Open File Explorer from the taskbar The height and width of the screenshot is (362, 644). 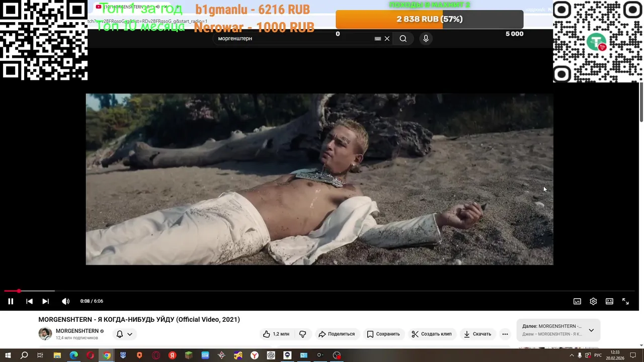pos(57,355)
